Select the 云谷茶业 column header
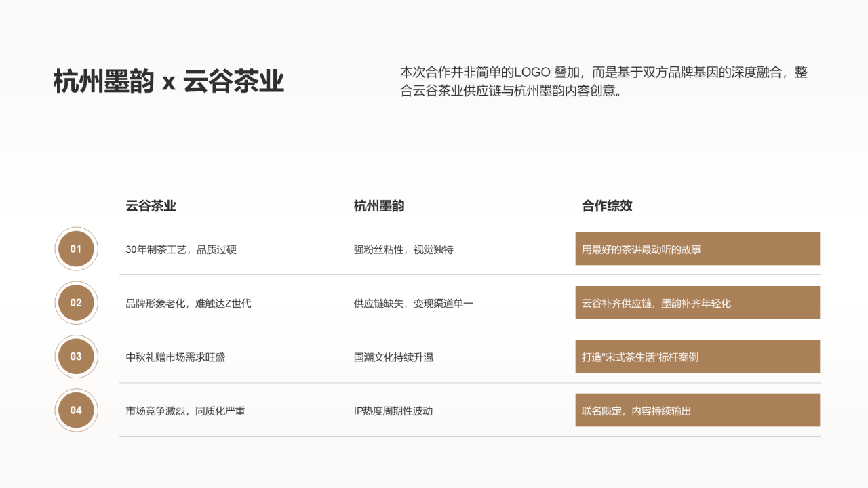Screen dimensions: 868x488 pyautogui.click(x=151, y=206)
